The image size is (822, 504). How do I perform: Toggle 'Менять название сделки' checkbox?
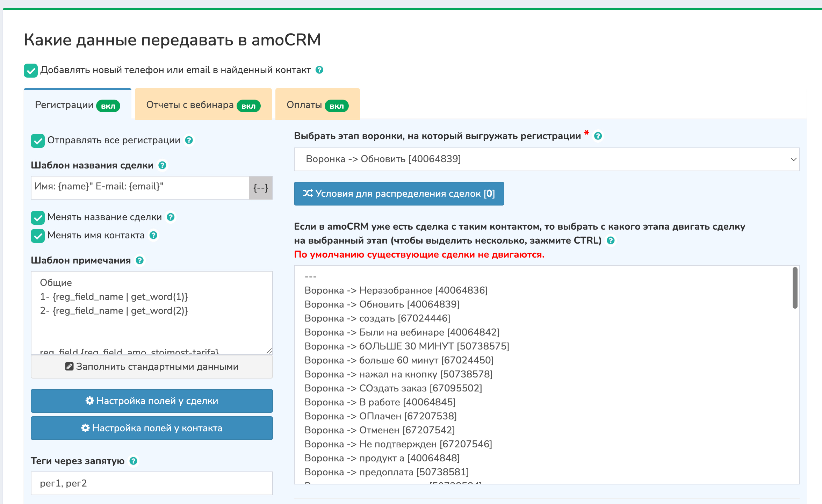click(38, 217)
